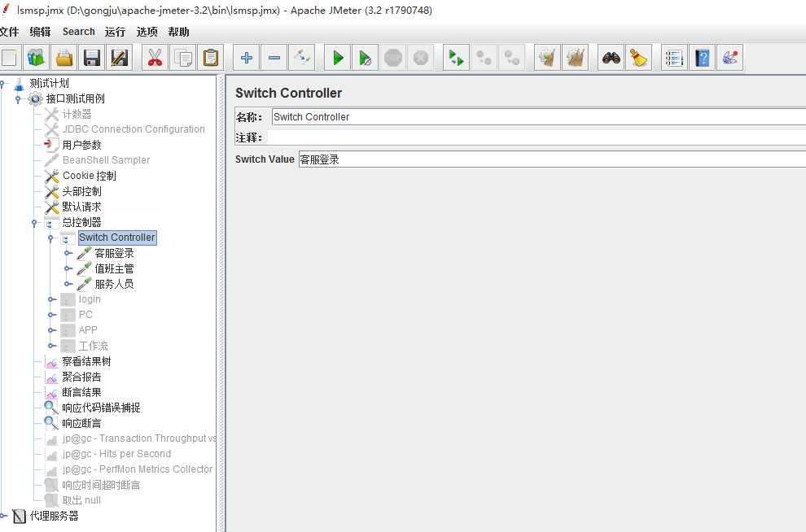This screenshot has height=532, width=806.
Task: Collapse the 总控制器 tree node
Action: coord(34,223)
